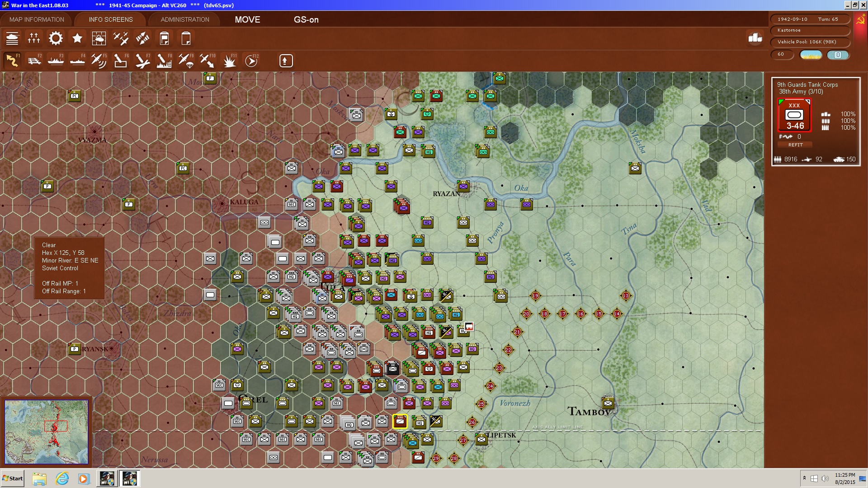The image size is (868, 488).
Task: Click the 9th Guards Tank Corps name
Action: click(x=807, y=84)
